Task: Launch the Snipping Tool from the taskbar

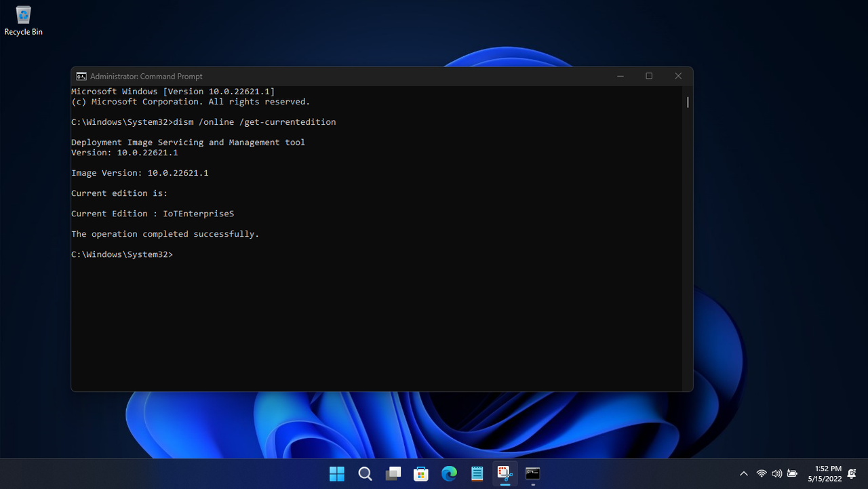Action: pyautogui.click(x=505, y=473)
